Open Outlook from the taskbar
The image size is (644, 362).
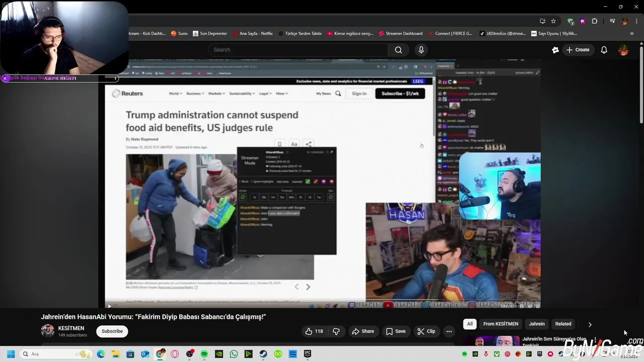coord(145,354)
